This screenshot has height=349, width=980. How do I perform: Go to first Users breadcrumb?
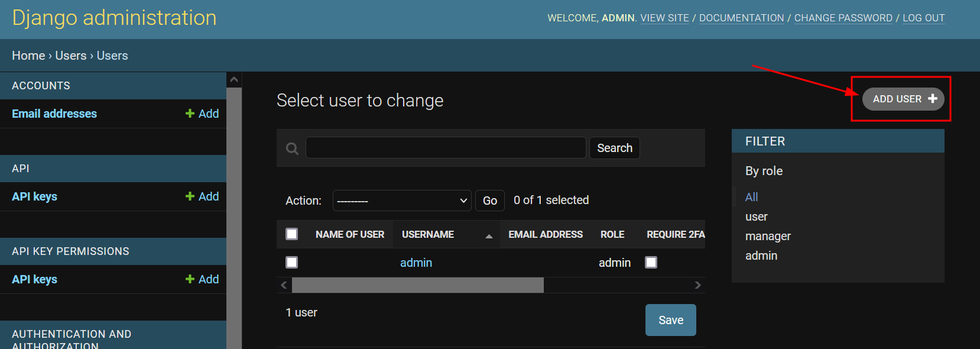[x=71, y=56]
